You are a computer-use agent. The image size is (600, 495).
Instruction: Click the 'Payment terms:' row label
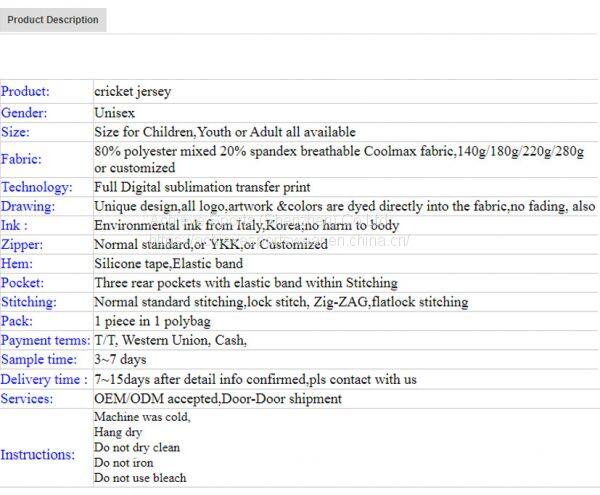[x=45, y=340]
